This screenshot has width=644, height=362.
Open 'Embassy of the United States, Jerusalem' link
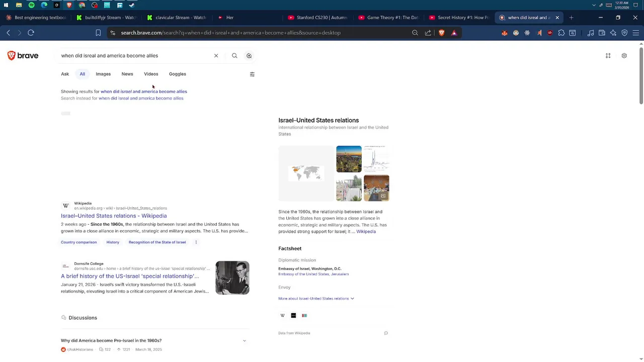313,274
